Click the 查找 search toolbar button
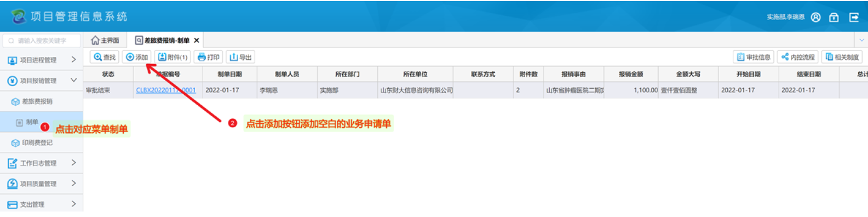The image size is (868, 217). (105, 57)
